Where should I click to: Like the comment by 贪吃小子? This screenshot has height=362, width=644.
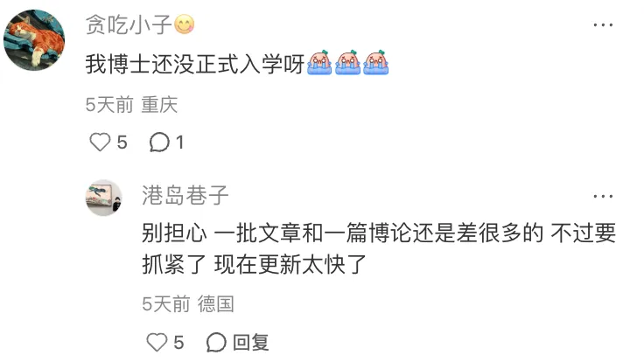click(100, 143)
